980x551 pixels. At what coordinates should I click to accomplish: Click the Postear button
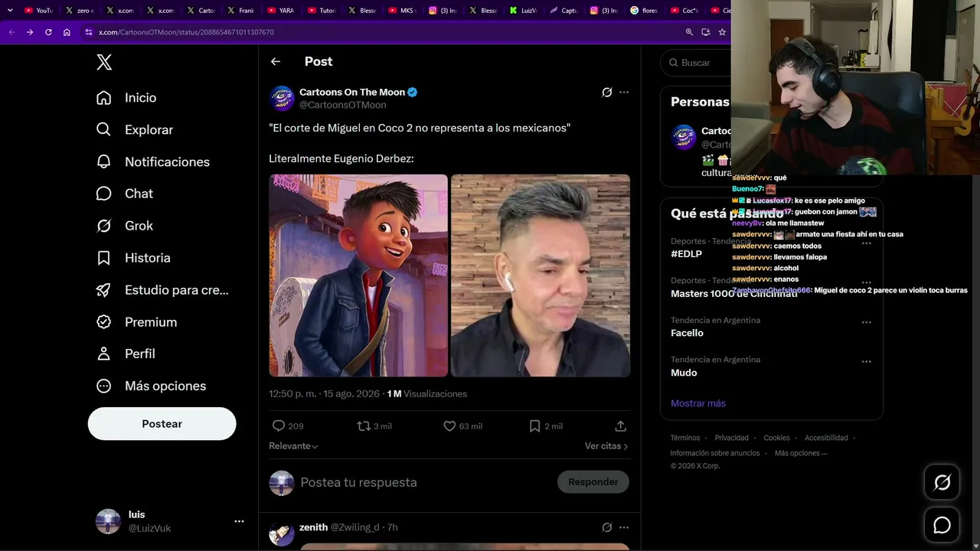click(x=162, y=424)
